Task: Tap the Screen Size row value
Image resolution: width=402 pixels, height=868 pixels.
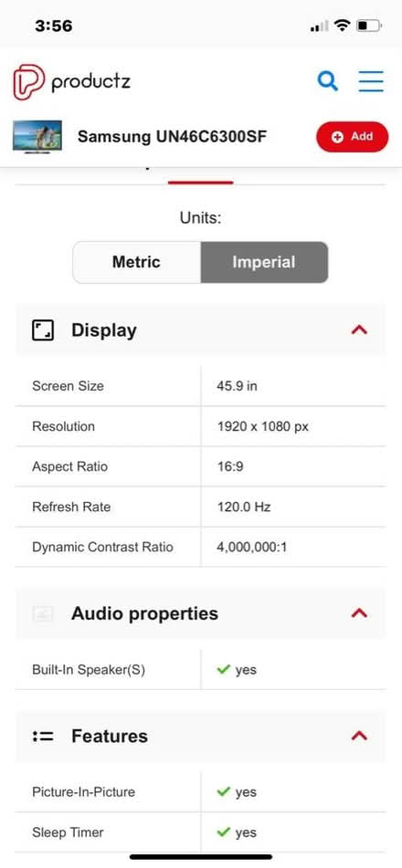Action: pos(237,386)
